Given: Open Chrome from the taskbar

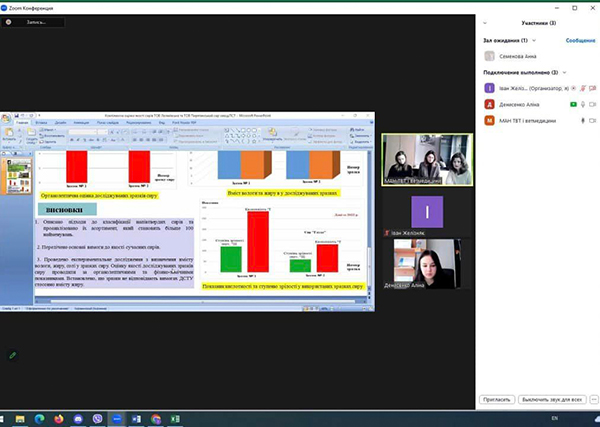Looking at the screenshot, I should (x=156, y=419).
